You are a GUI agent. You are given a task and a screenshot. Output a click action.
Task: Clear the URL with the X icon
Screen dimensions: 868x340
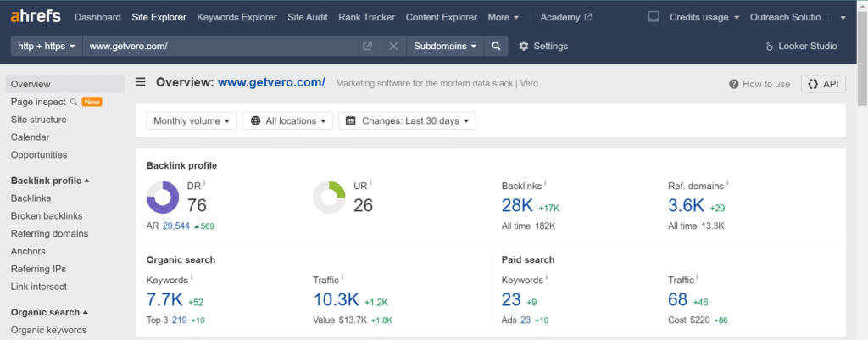pyautogui.click(x=393, y=47)
